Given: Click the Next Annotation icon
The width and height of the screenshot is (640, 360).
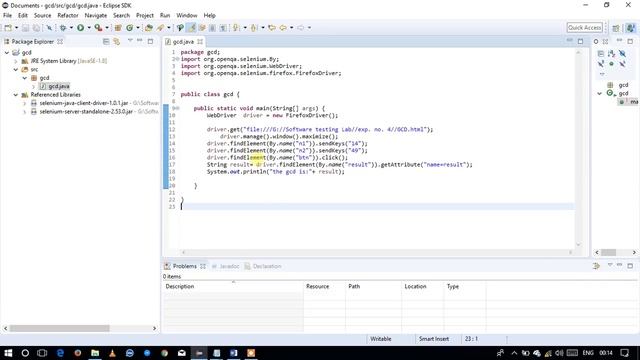Looking at the screenshot, I should (x=236, y=28).
